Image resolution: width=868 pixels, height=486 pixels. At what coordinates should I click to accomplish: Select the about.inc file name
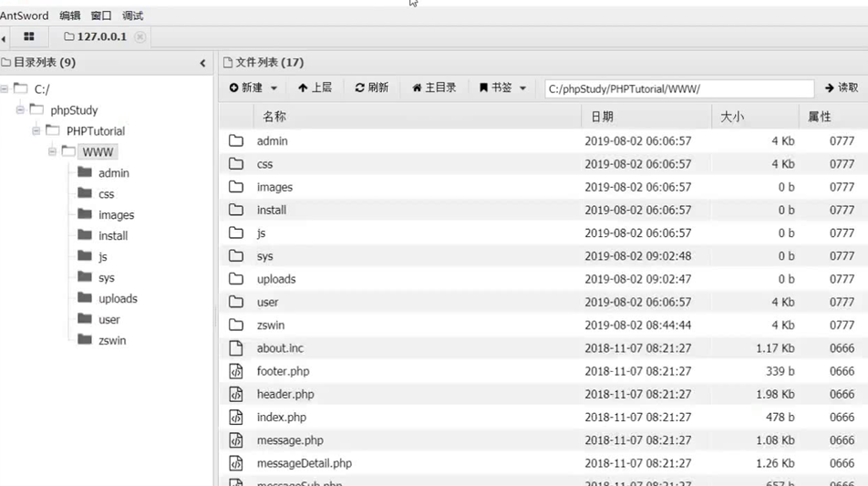pyautogui.click(x=280, y=348)
